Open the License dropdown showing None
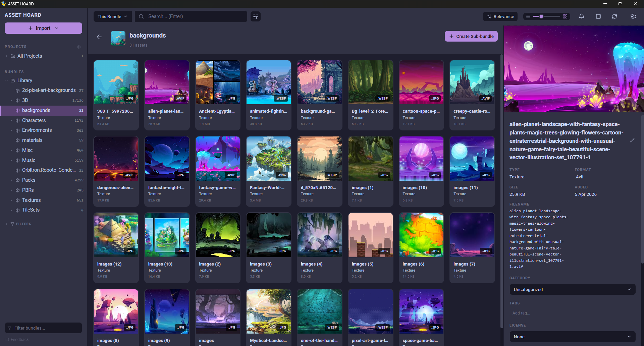The width and height of the screenshot is (644, 346). click(572, 337)
